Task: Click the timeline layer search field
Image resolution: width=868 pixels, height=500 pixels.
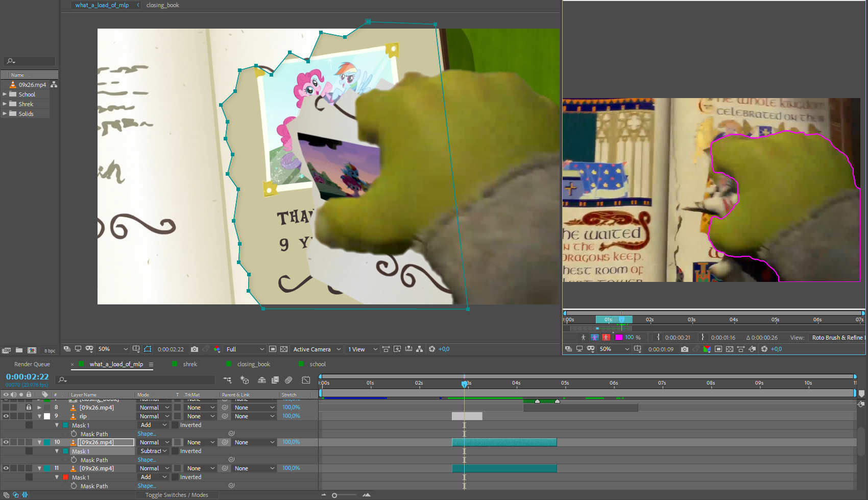Action: tap(135, 380)
